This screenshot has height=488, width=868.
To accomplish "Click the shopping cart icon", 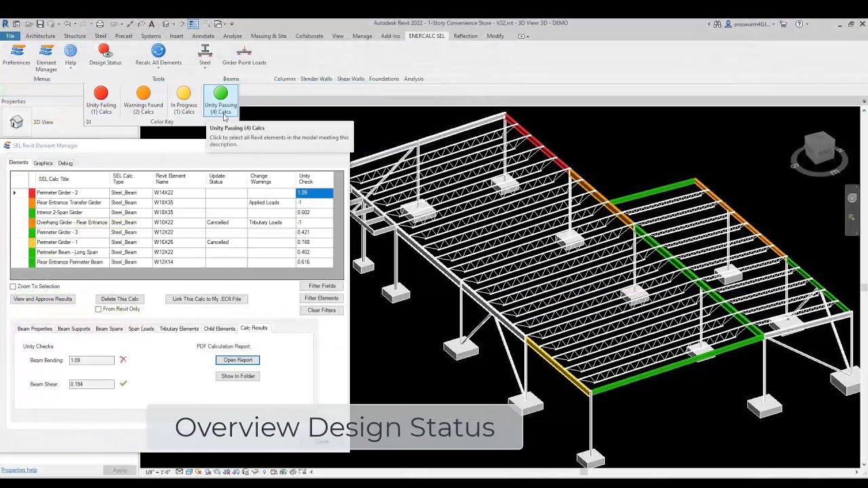I will [783, 24].
